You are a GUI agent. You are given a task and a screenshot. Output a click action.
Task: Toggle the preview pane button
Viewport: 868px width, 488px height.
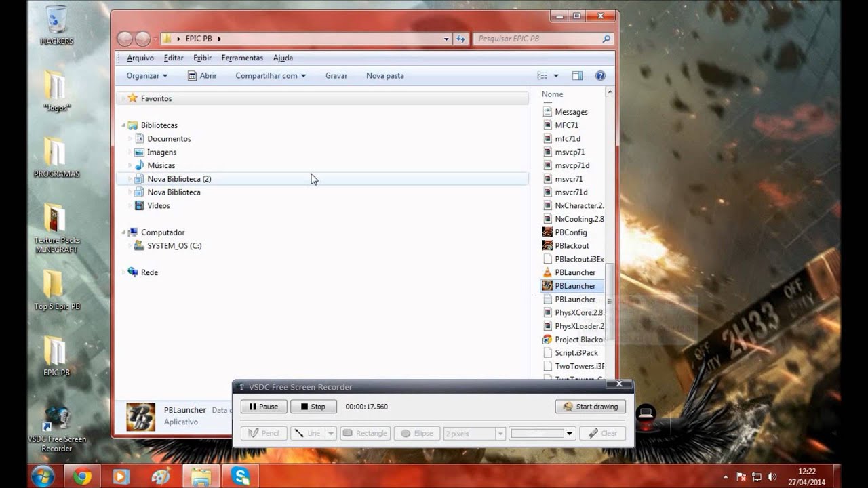point(578,76)
